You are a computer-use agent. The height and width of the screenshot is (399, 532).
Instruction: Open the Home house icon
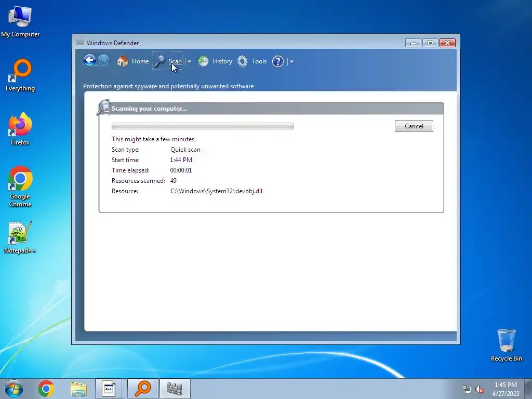[123, 61]
